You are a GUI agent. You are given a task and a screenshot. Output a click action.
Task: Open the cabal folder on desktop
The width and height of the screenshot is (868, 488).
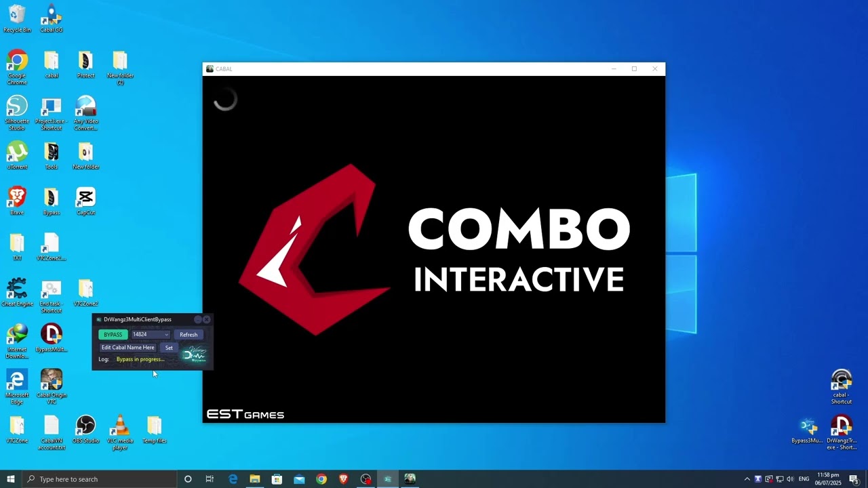pos(52,64)
